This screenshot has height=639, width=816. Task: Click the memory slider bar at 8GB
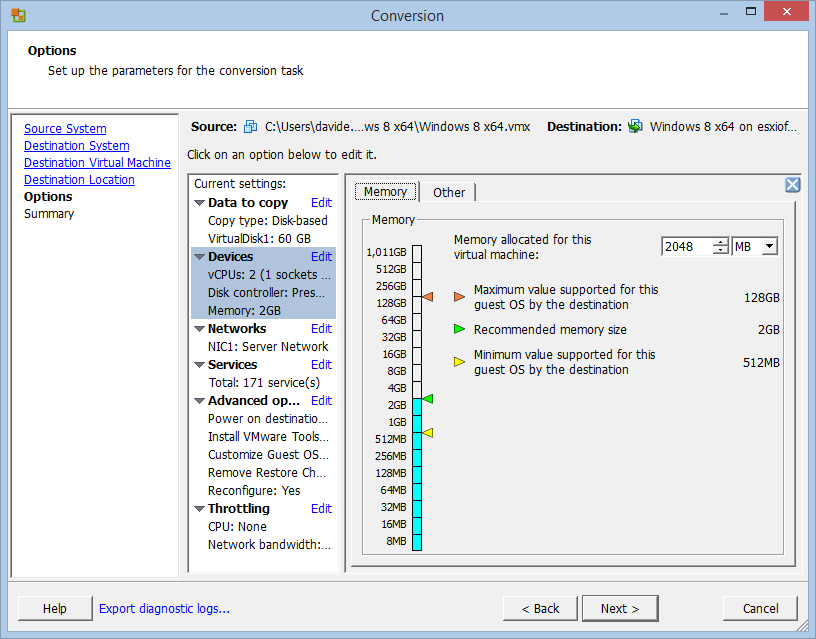pos(417,371)
